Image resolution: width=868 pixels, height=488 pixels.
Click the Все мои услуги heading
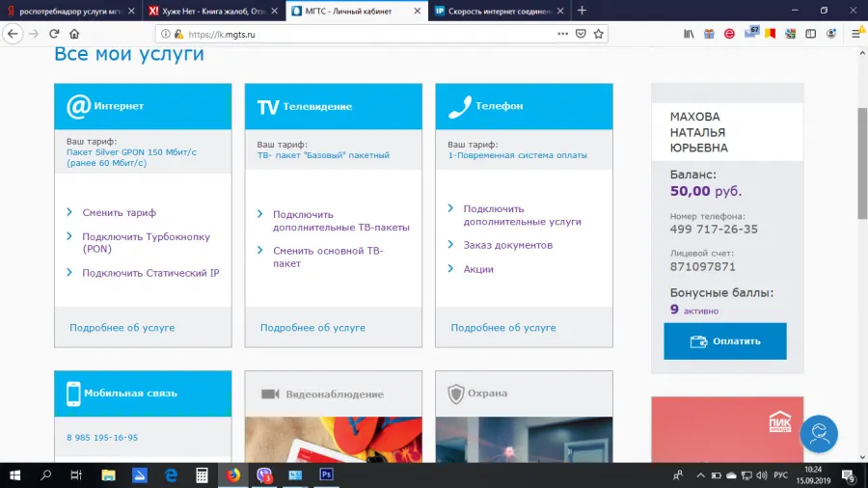[129, 54]
